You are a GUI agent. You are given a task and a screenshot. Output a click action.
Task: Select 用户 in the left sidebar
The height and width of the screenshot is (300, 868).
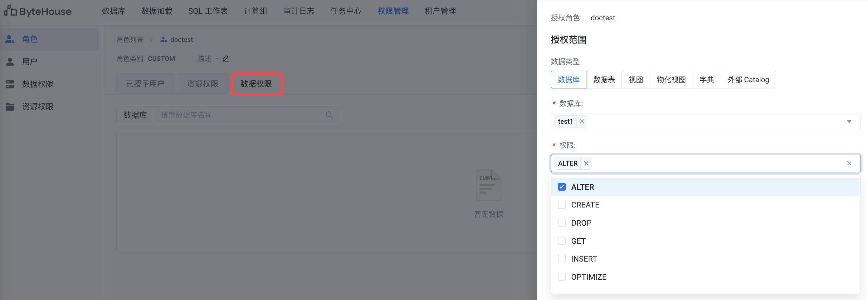(50, 62)
